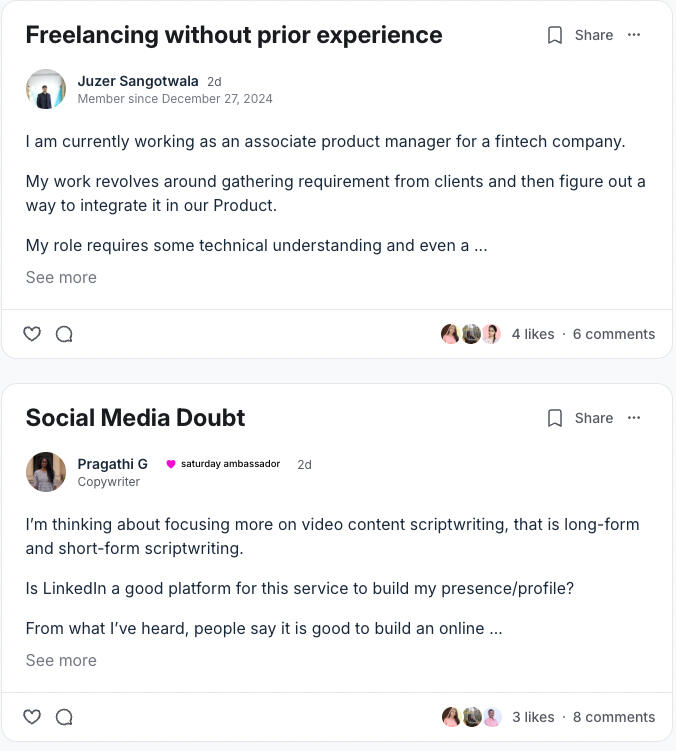The height and width of the screenshot is (751, 676).
Task: Expand See more on Pragathi's post
Action: pyautogui.click(x=61, y=660)
